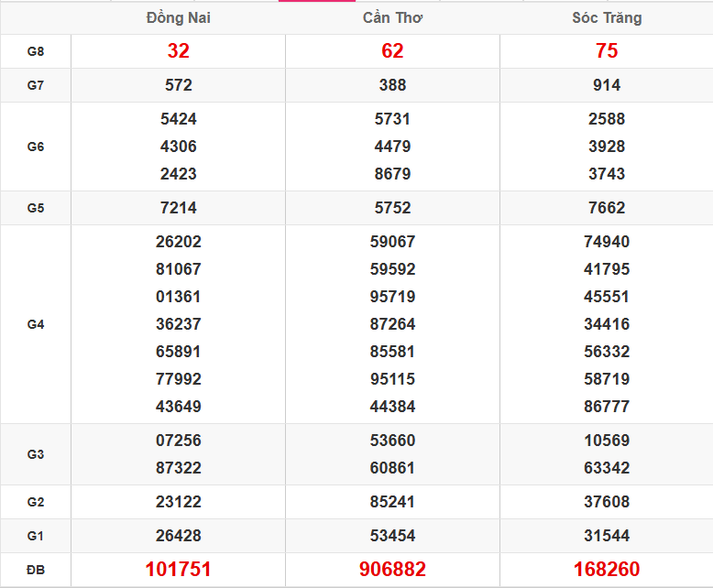Click the G6 prize row label

click(36, 147)
